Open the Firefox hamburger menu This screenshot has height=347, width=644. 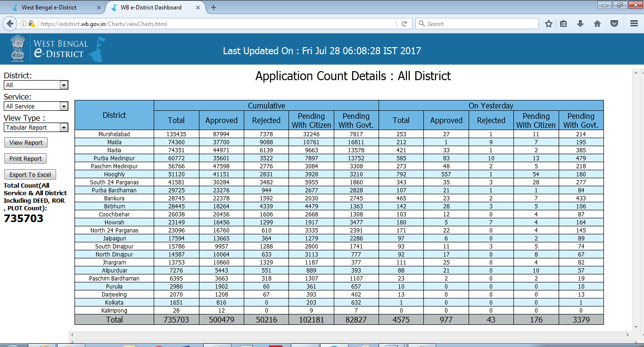(634, 24)
